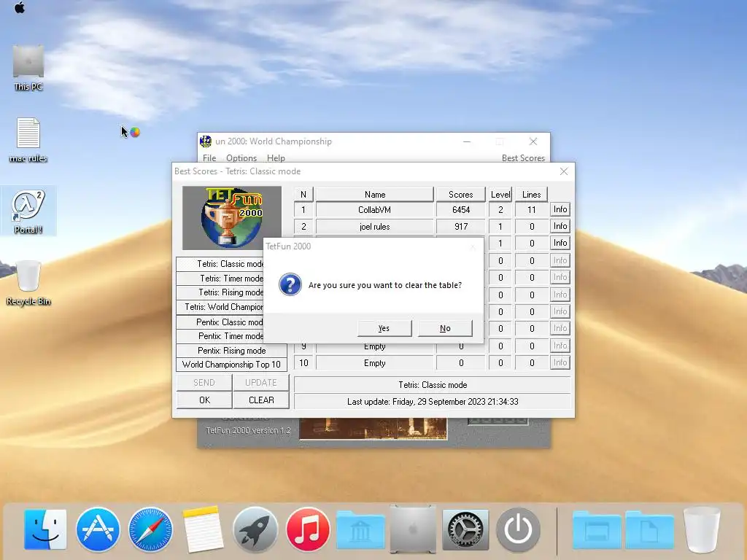
Task: Select Tetris: Timer mode score table
Action: [x=220, y=278]
